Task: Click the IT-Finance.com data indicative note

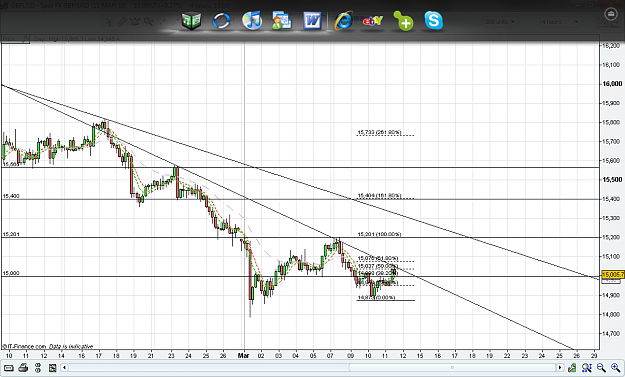Action: (x=47, y=346)
